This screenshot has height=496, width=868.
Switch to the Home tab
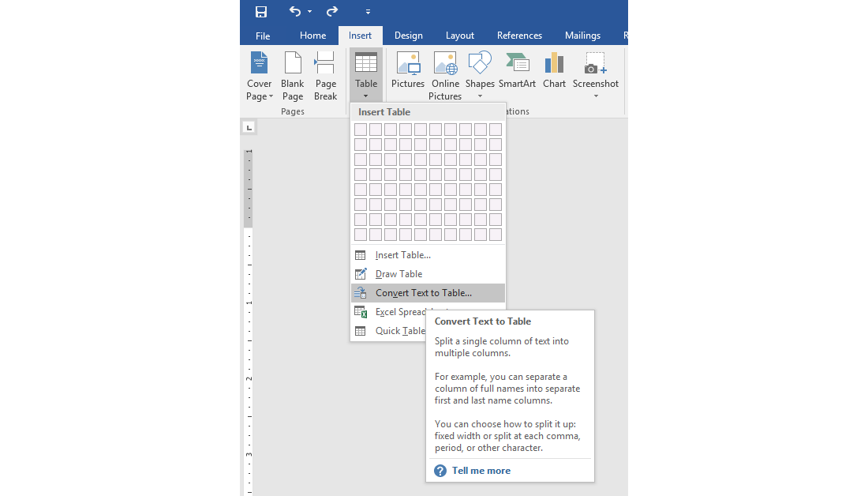(x=312, y=36)
